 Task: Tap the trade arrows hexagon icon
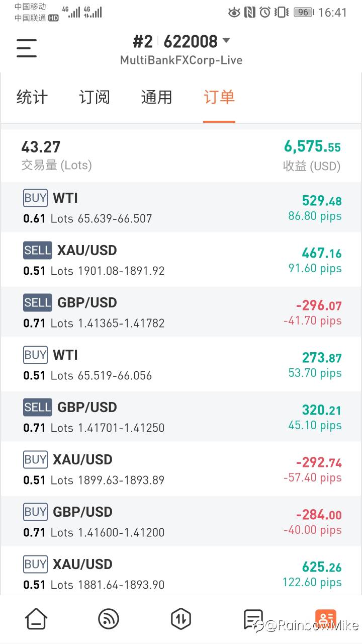tap(181, 618)
